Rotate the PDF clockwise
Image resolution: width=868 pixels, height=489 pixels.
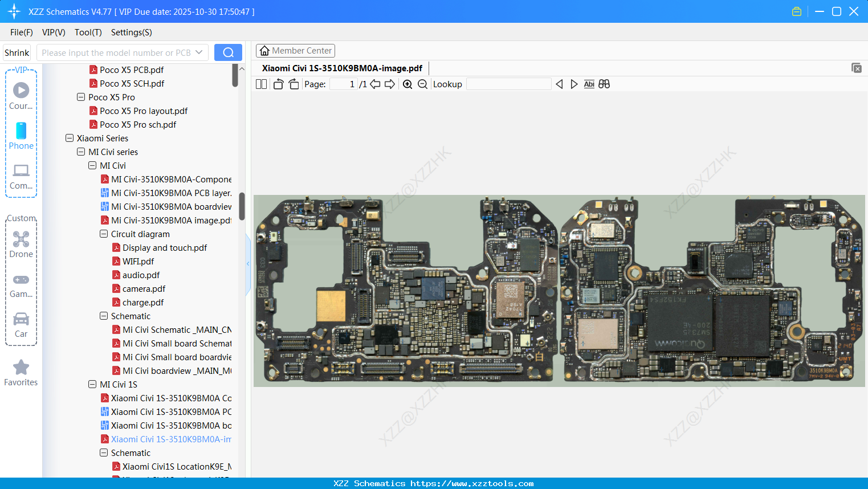tap(294, 84)
